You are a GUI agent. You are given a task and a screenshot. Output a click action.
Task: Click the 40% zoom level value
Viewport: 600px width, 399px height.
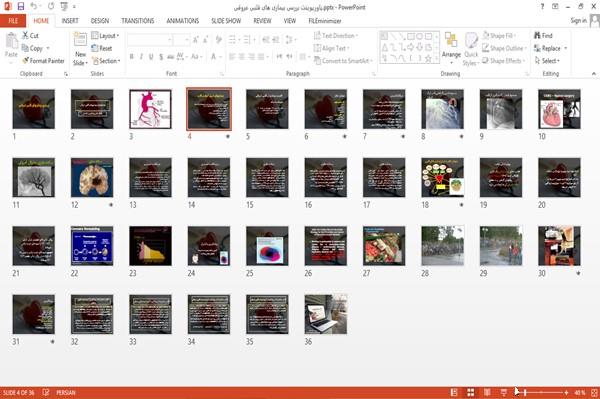pos(580,392)
